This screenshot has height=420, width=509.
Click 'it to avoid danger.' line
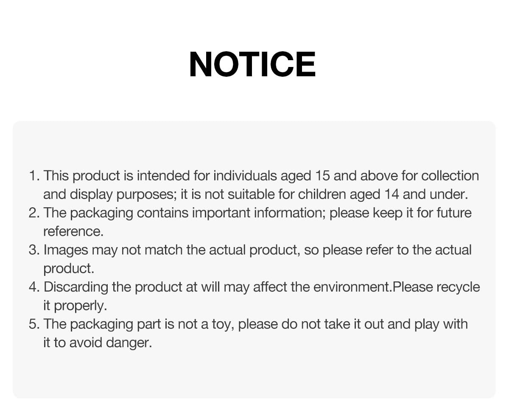(x=98, y=342)
